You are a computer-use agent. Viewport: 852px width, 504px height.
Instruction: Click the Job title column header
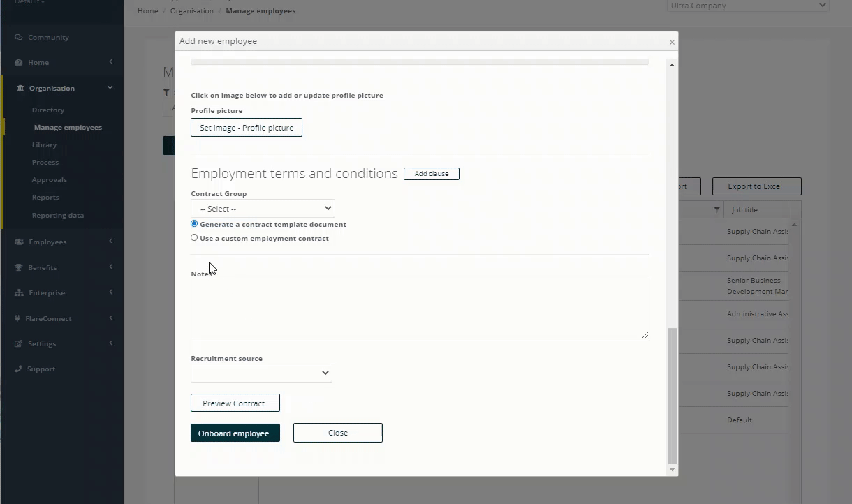pyautogui.click(x=757, y=210)
